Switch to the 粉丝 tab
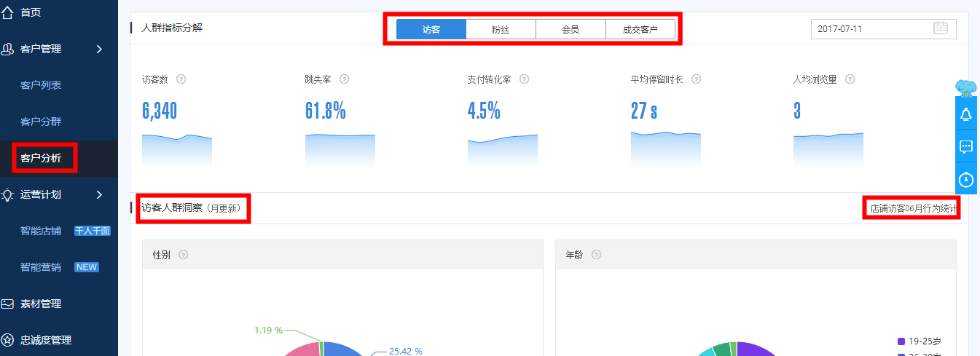This screenshot has height=356, width=980. tap(501, 29)
